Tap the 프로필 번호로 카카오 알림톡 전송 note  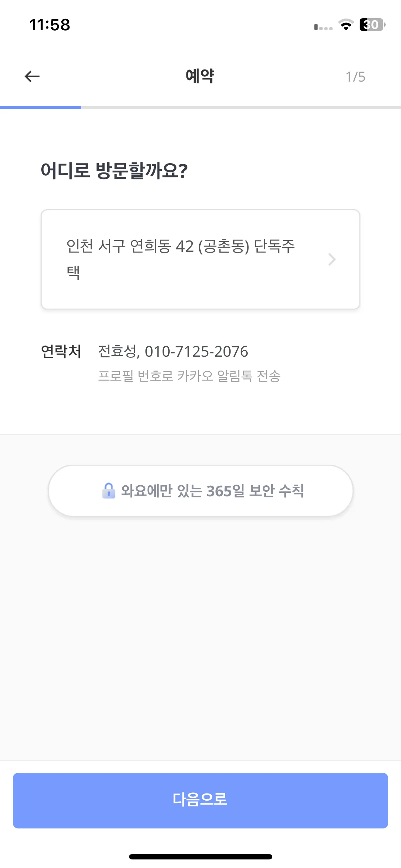189,376
